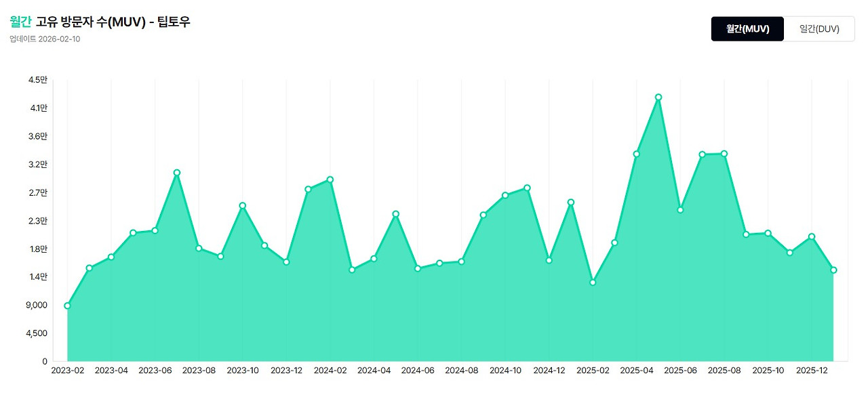This screenshot has width=868, height=399.
Task: Click the 2025-02 x-axis label
Action: click(x=593, y=371)
